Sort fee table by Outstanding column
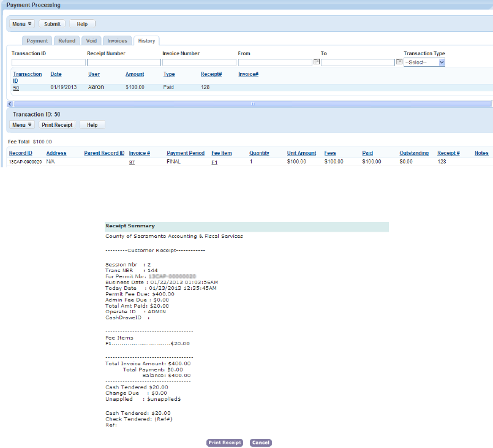The image size is (493, 448). pos(414,153)
